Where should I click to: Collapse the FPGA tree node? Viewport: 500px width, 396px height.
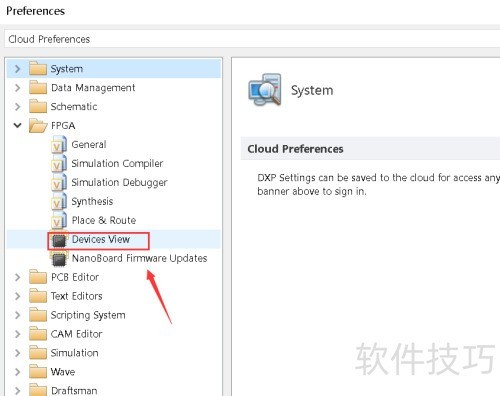pos(17,125)
